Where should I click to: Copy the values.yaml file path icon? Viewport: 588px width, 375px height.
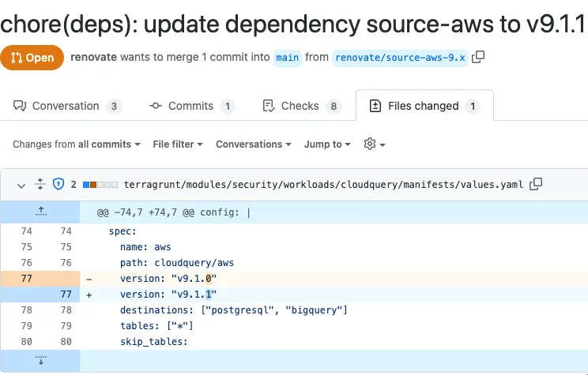[536, 184]
